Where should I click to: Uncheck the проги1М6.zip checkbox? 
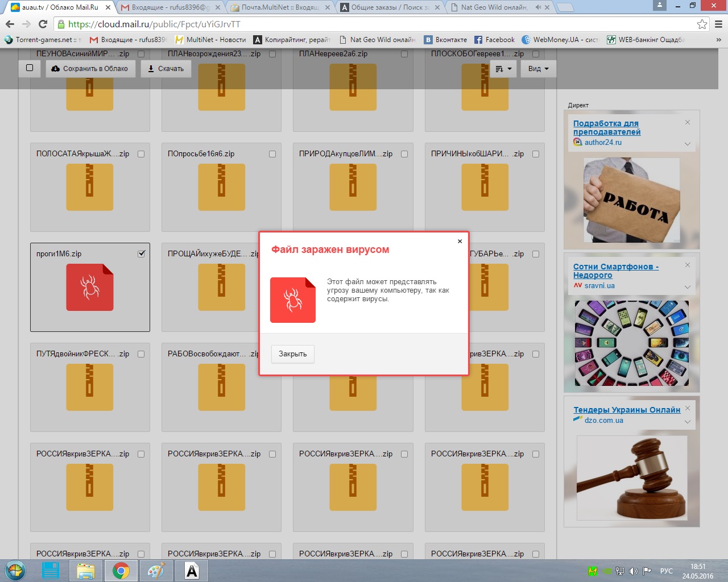(141, 254)
